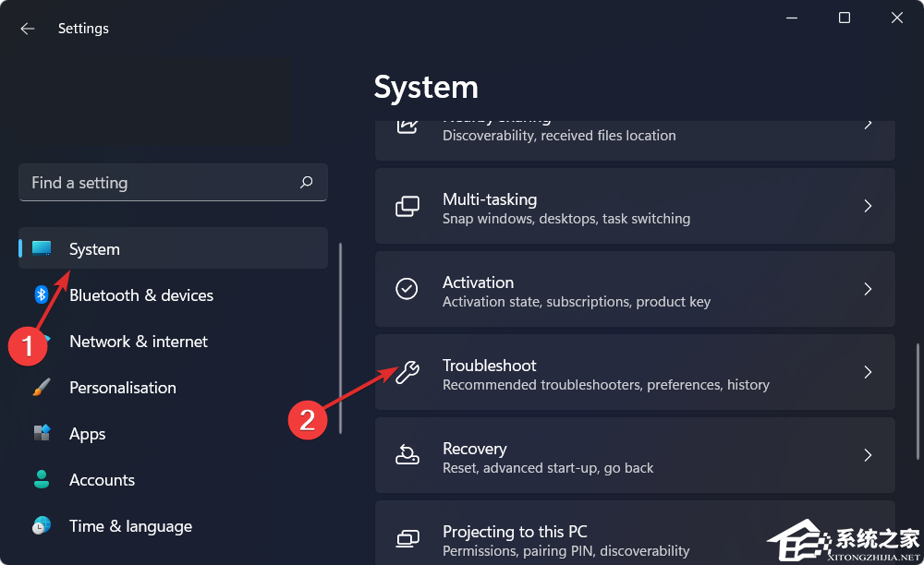The width and height of the screenshot is (924, 565).
Task: Open Multi-tasking settings
Action: [489, 199]
